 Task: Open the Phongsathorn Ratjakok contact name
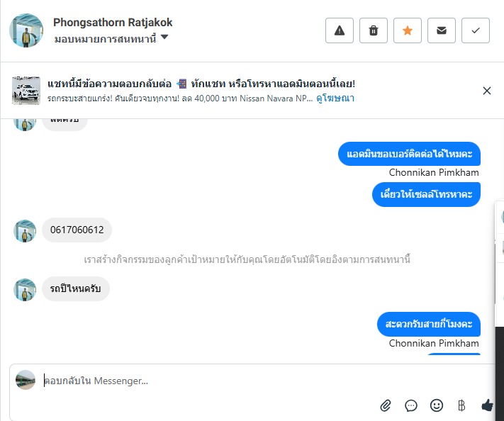point(113,23)
